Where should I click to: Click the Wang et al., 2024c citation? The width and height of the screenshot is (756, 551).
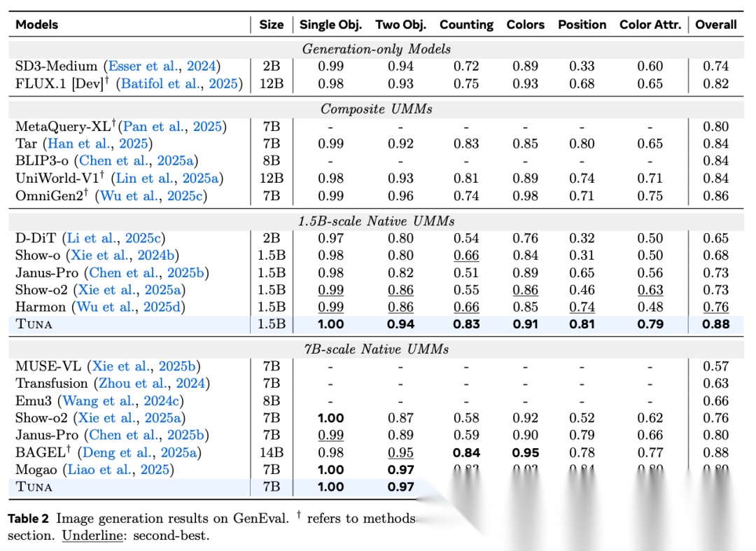tap(120, 401)
